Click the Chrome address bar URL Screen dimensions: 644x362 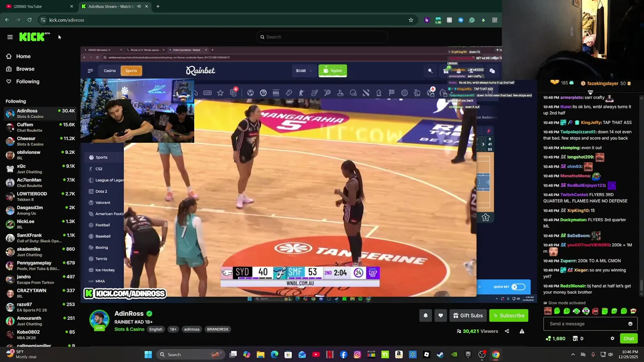[66, 20]
